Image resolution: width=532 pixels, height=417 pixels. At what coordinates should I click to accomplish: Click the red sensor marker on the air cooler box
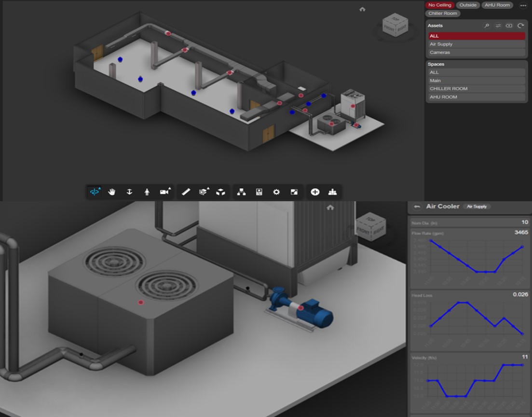click(141, 302)
